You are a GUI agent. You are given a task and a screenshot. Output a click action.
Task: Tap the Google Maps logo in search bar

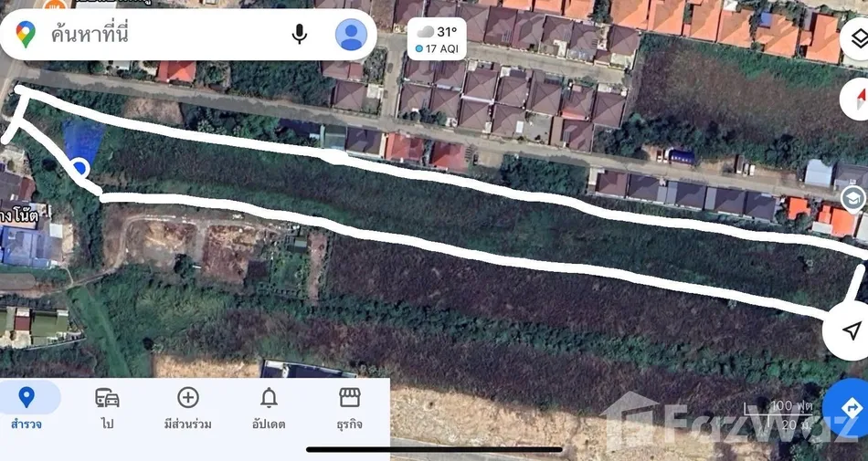point(25,35)
